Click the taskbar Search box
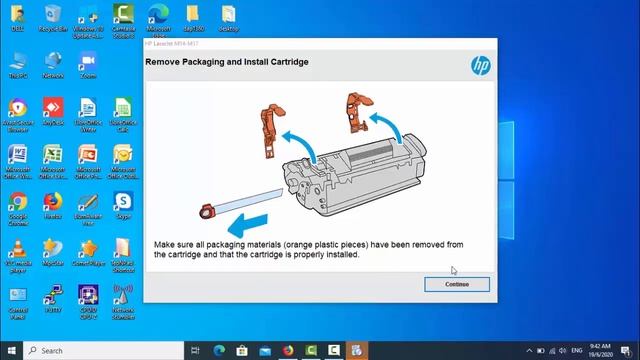Viewport: 640px width, 360px height. (103, 351)
